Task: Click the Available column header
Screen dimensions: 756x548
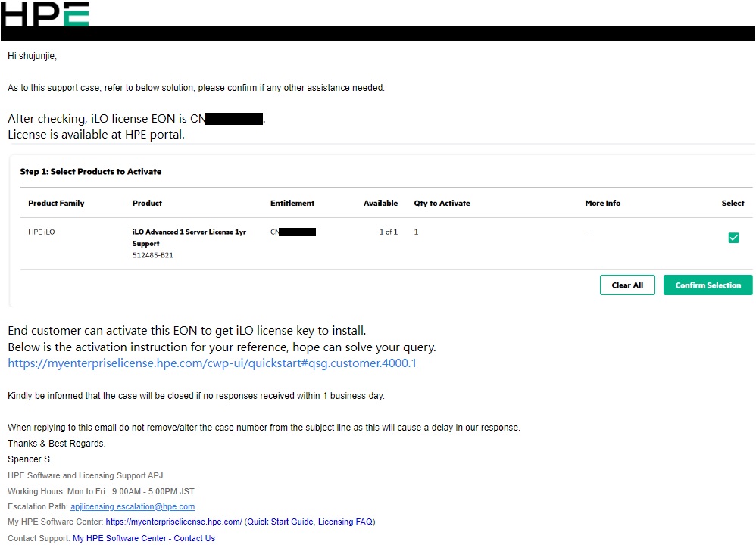Action: point(380,204)
